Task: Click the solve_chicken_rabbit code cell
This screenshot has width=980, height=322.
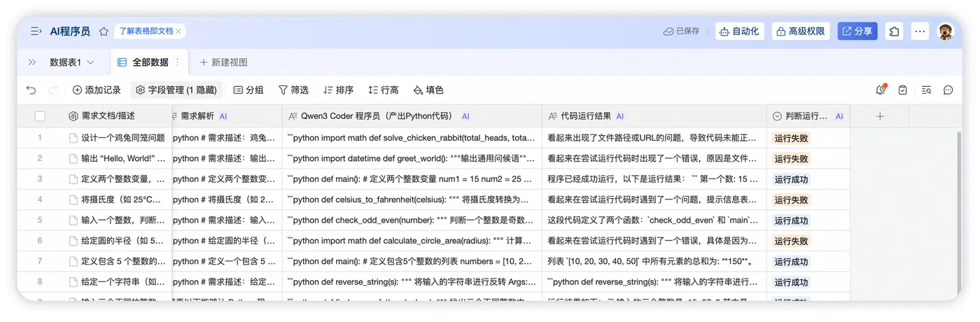Action: tap(412, 138)
